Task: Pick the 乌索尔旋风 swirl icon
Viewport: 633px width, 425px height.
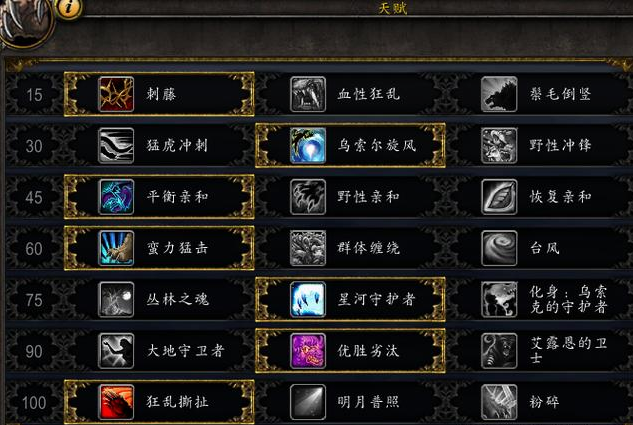Action: tap(308, 145)
